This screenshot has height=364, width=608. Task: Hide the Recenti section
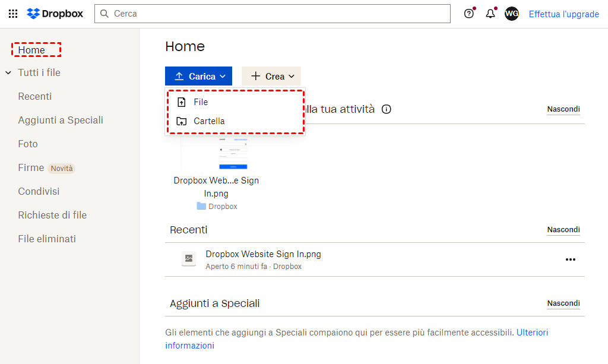[x=563, y=230]
